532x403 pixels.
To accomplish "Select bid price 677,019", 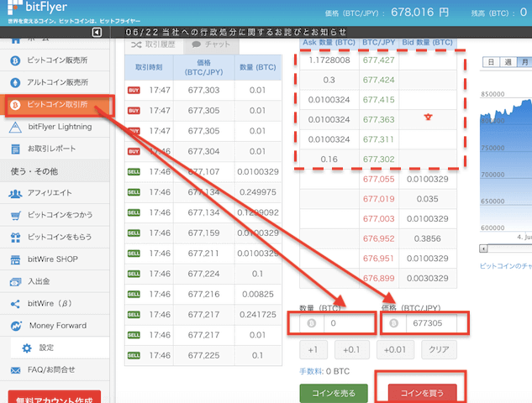I will click(x=379, y=199).
